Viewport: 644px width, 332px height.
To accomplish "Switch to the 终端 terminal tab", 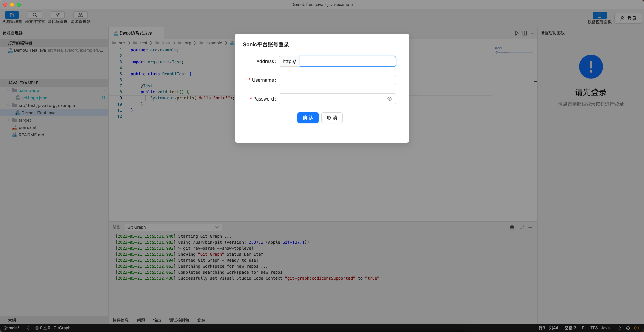I will pos(201,320).
